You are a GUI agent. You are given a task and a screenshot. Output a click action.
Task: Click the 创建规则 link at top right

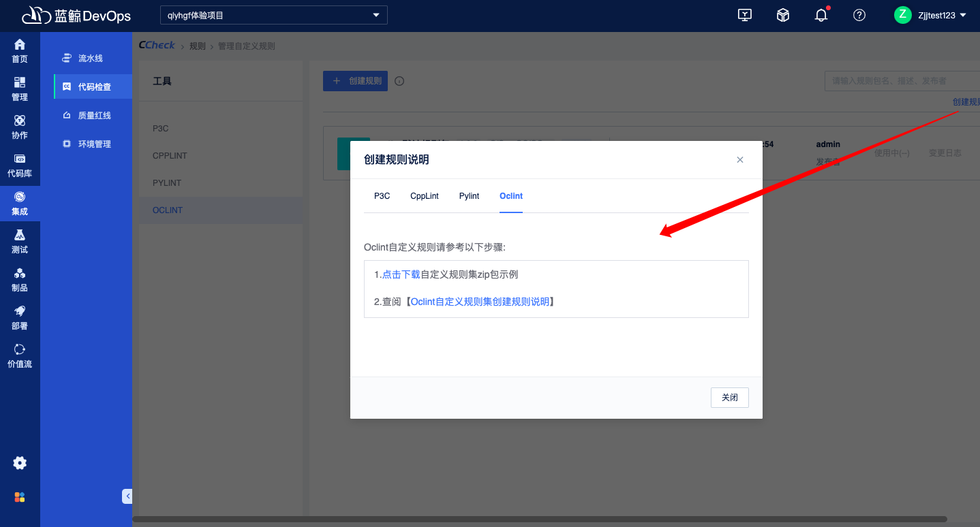tap(966, 102)
